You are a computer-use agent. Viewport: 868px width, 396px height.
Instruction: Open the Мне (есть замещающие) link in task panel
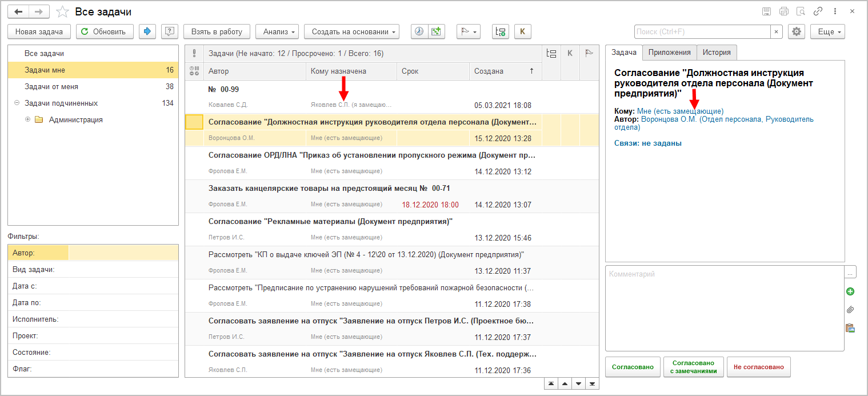point(680,111)
